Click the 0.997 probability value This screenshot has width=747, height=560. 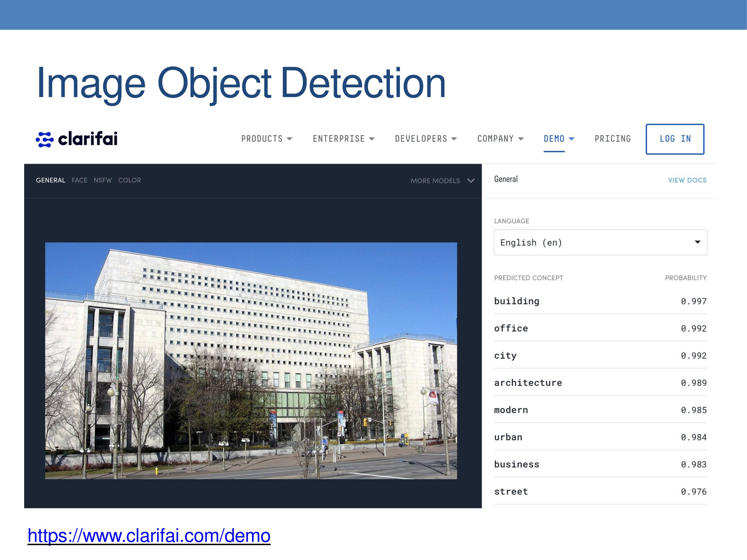(694, 301)
